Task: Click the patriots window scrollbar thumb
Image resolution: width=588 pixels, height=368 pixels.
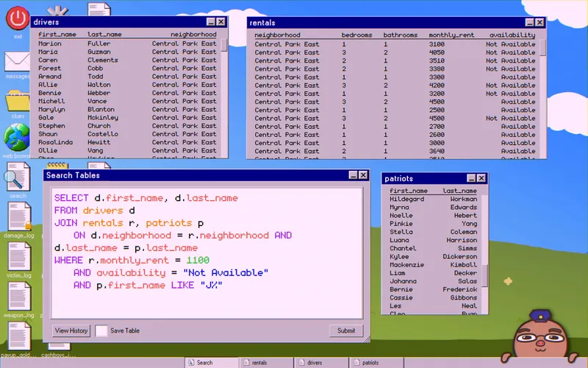Action: [485, 275]
